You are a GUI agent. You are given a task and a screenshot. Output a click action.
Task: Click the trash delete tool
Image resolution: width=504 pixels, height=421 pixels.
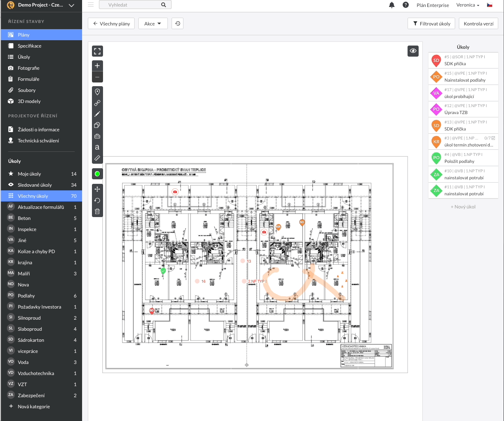coord(97,212)
